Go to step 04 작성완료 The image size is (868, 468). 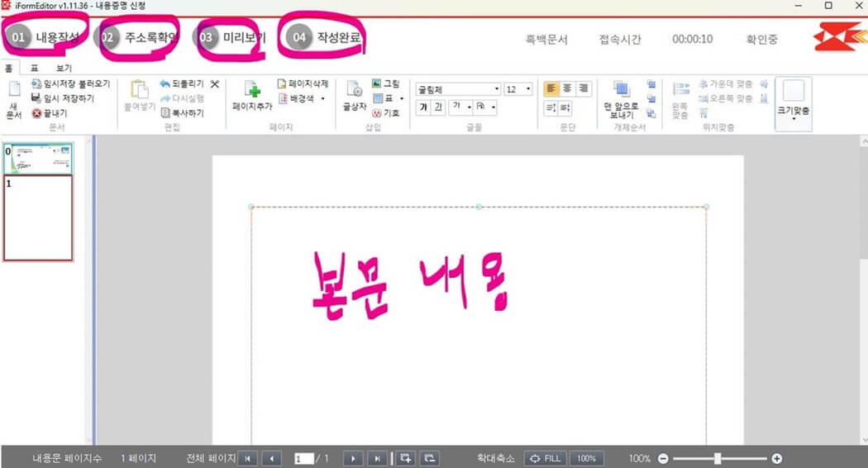(x=323, y=37)
